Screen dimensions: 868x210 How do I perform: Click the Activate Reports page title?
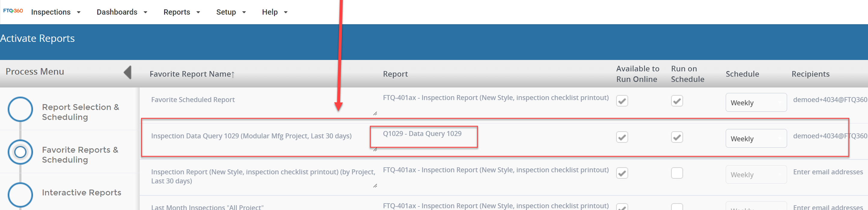pyautogui.click(x=37, y=39)
